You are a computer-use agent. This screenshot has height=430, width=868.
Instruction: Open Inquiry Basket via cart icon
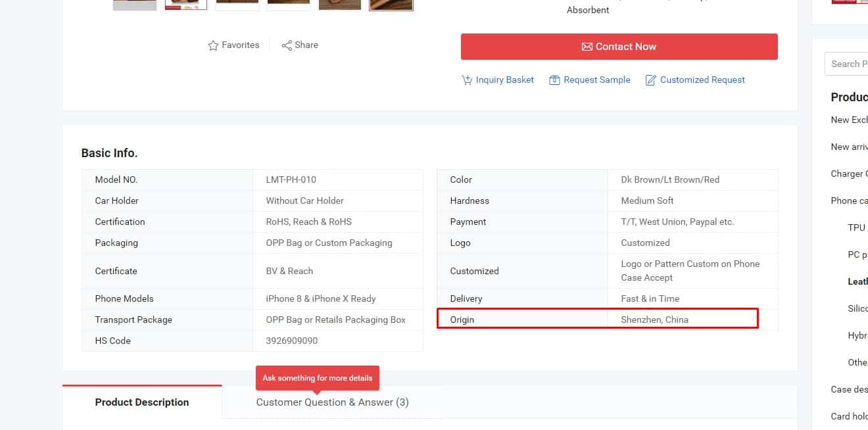467,80
